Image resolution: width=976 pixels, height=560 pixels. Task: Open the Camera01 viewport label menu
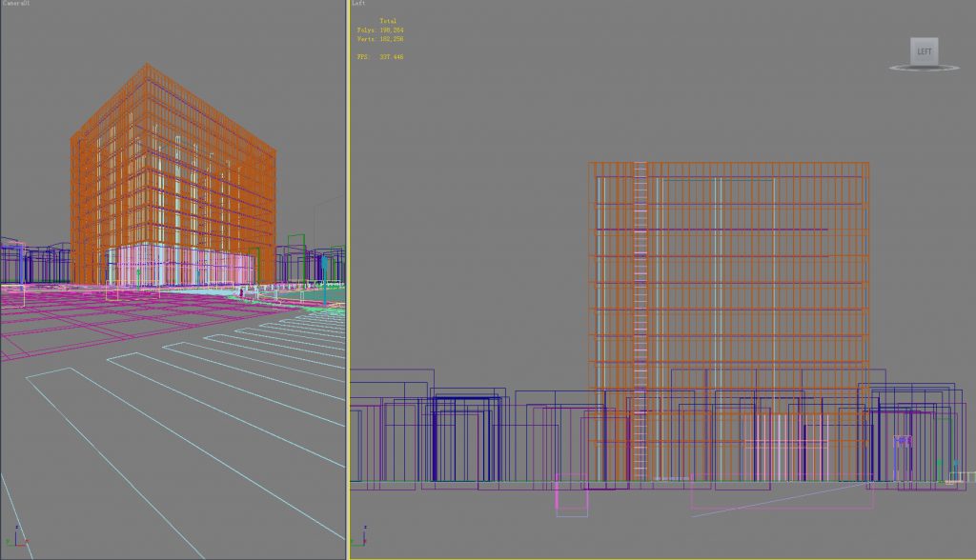(x=14, y=4)
